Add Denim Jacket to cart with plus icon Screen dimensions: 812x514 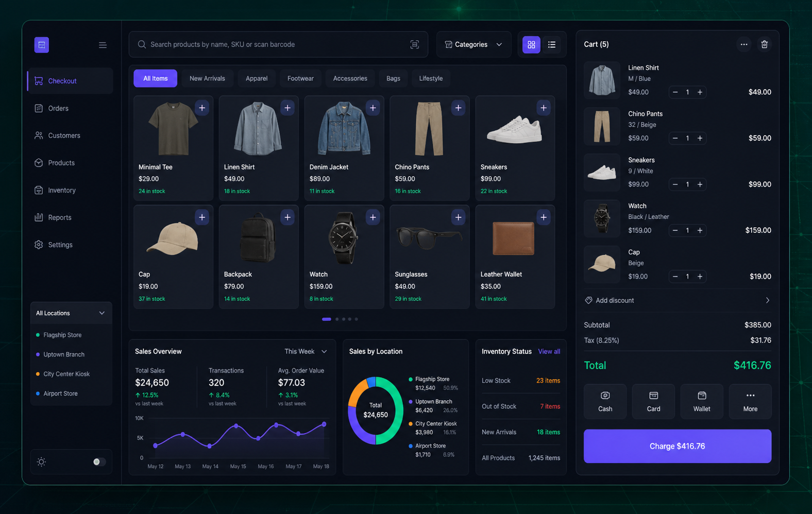pos(373,108)
